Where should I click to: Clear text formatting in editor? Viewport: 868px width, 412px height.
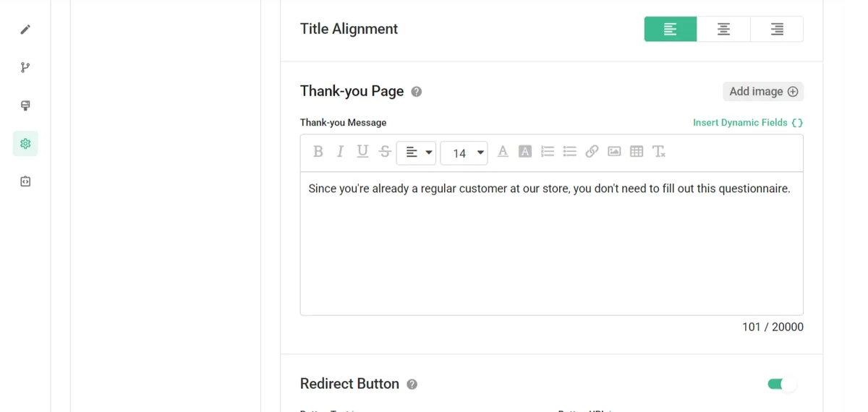point(659,152)
